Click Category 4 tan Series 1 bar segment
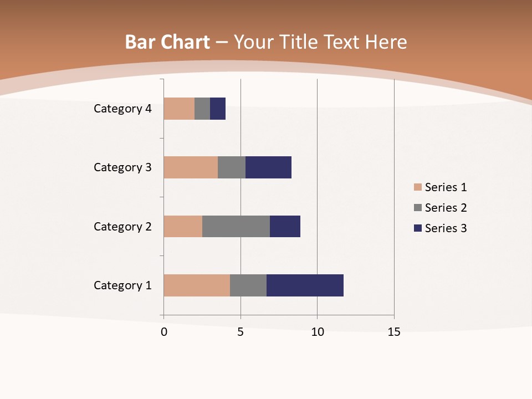The width and height of the screenshot is (532, 399). click(179, 109)
